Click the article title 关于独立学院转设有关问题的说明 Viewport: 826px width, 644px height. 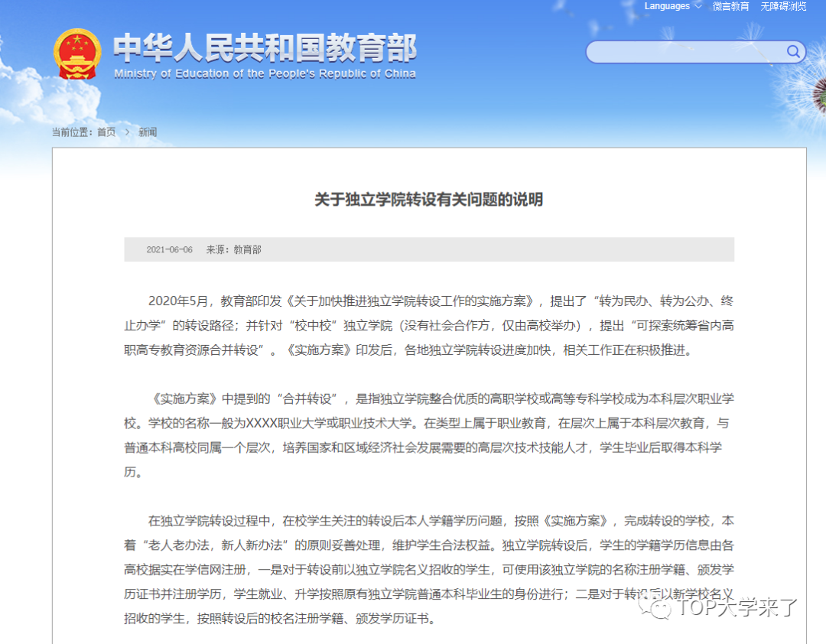point(430,200)
